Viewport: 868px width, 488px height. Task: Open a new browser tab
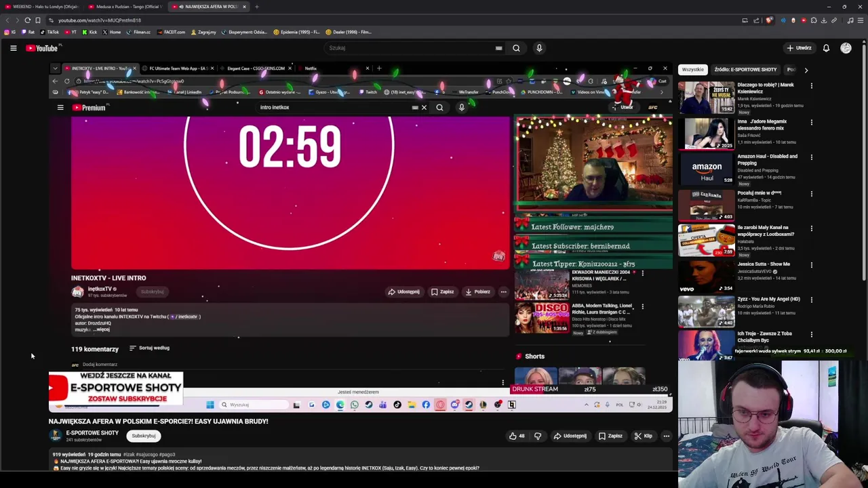[x=256, y=7]
